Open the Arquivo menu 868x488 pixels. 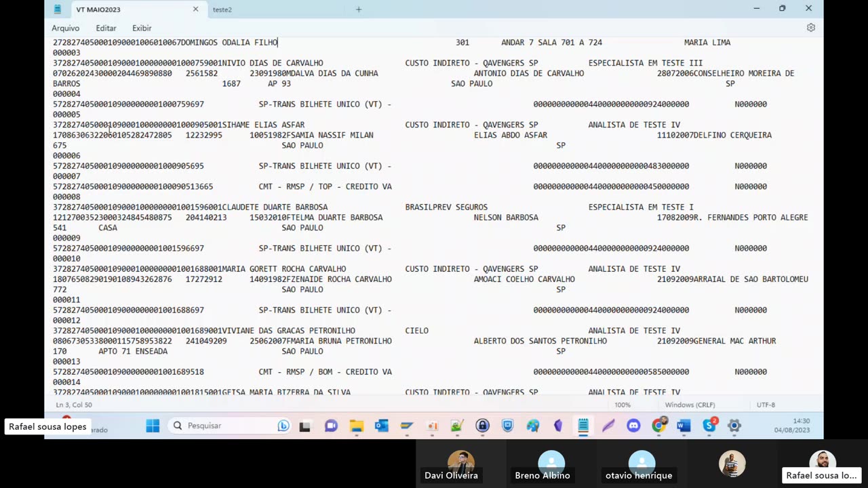(65, 28)
